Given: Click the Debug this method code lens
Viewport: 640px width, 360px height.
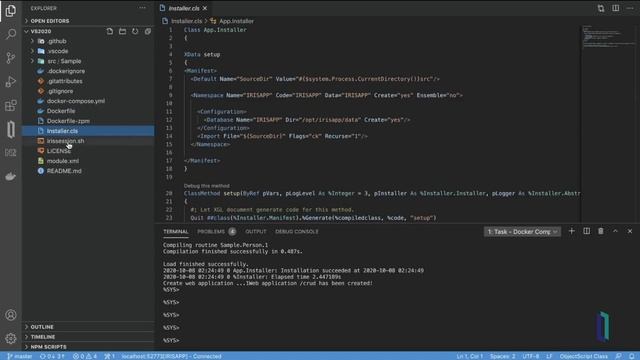Looking at the screenshot, I should click(x=207, y=186).
